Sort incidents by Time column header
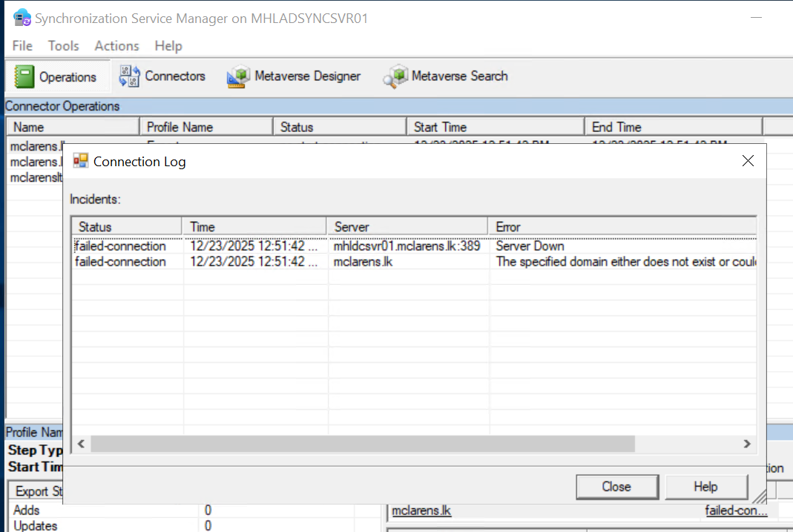793x532 pixels. [254, 226]
